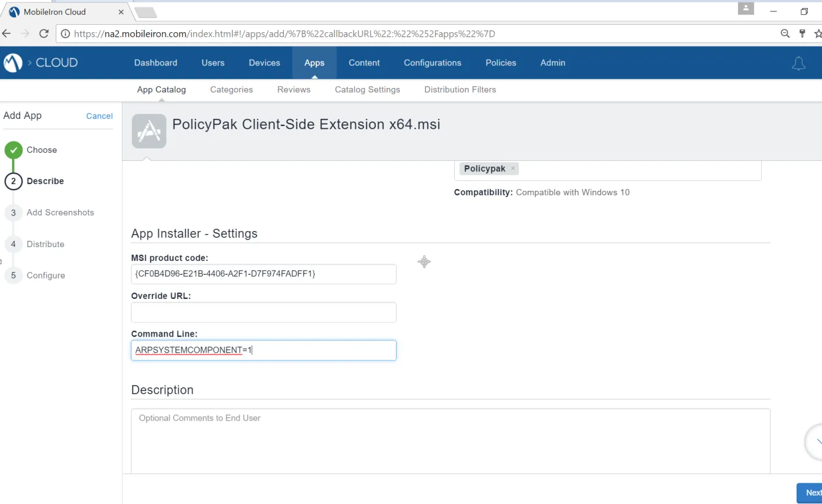
Task: Click the Compatible with Windows 10 text
Action: tap(573, 193)
